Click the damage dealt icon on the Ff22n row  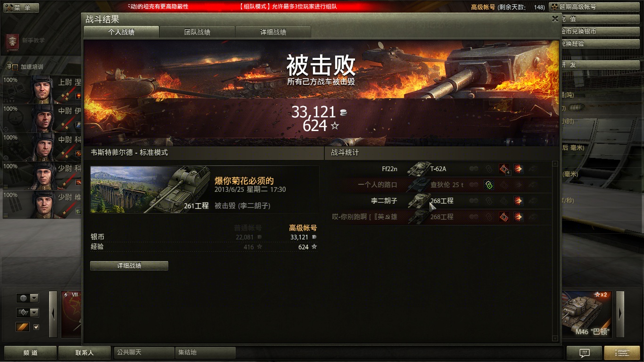click(x=519, y=169)
